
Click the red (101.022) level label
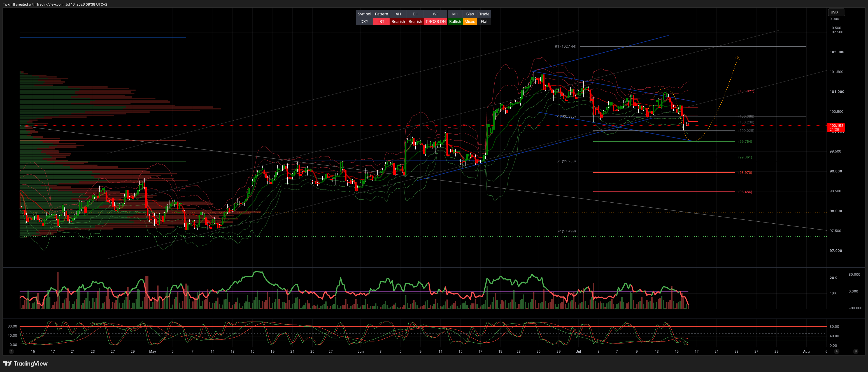click(x=746, y=91)
